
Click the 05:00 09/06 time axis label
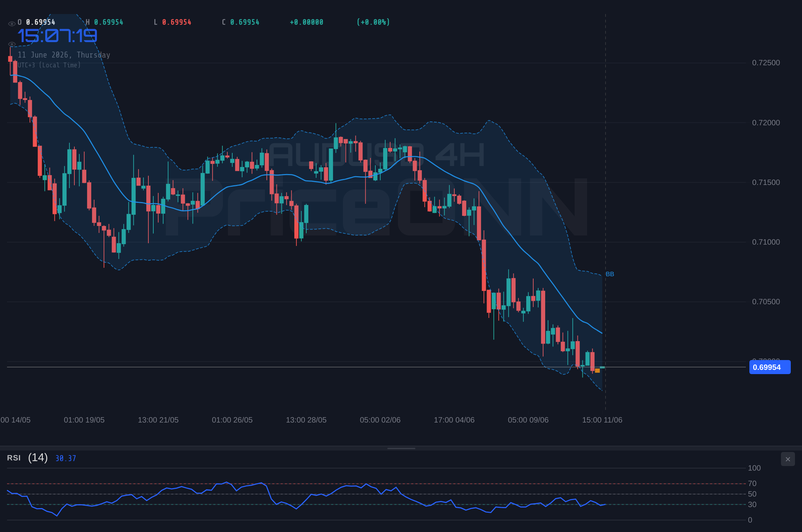click(x=528, y=420)
